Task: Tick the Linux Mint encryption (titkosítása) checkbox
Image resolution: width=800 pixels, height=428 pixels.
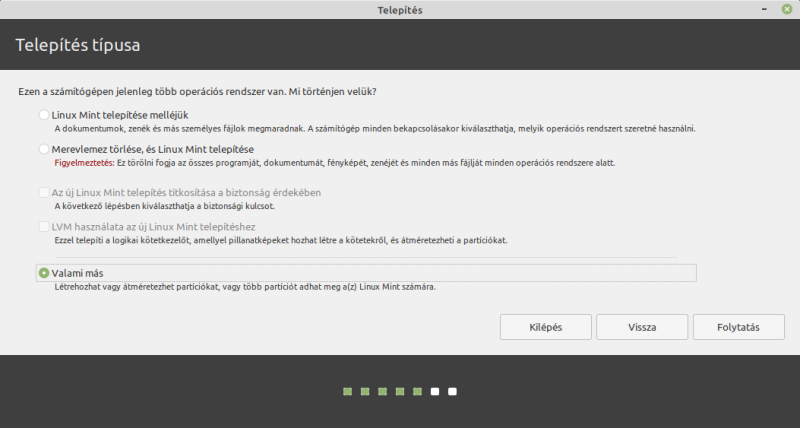Action: [44, 192]
